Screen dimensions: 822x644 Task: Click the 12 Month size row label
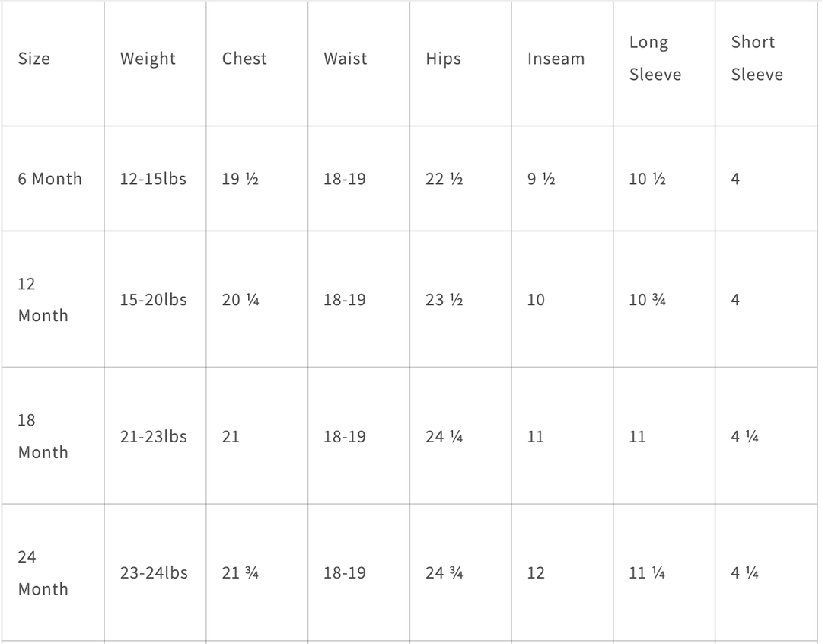point(43,299)
